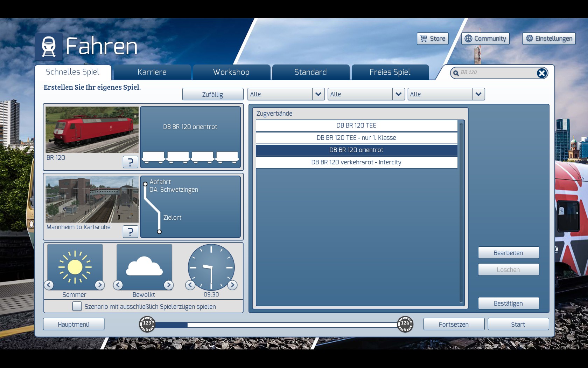Open Einstellungen via the gear icon
The width and height of the screenshot is (588, 368).
tap(530, 39)
